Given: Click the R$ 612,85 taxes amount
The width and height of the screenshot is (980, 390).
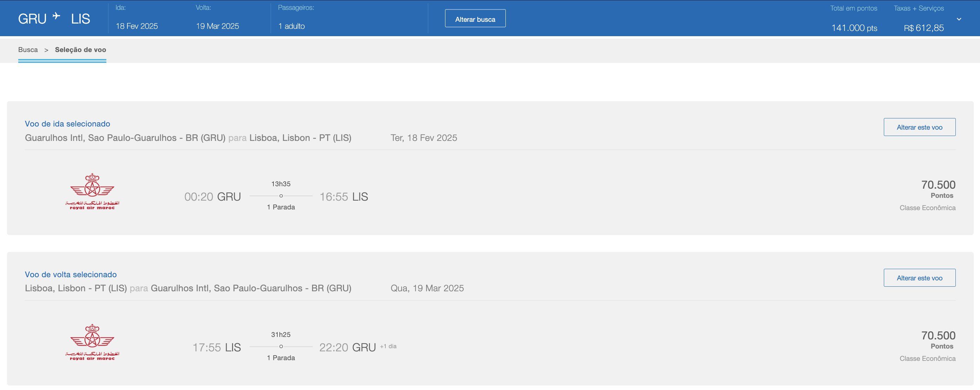Looking at the screenshot, I should tap(924, 28).
